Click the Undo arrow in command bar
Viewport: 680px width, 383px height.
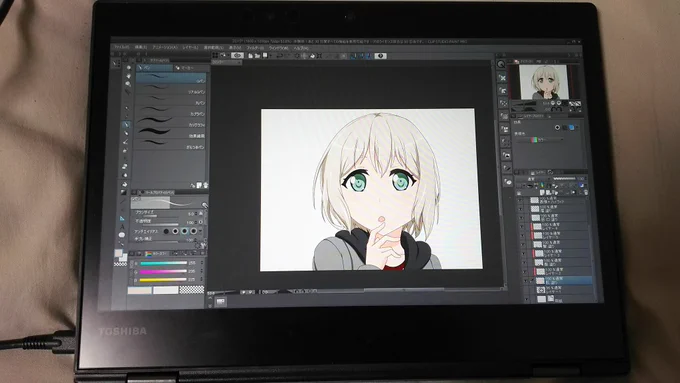point(280,56)
